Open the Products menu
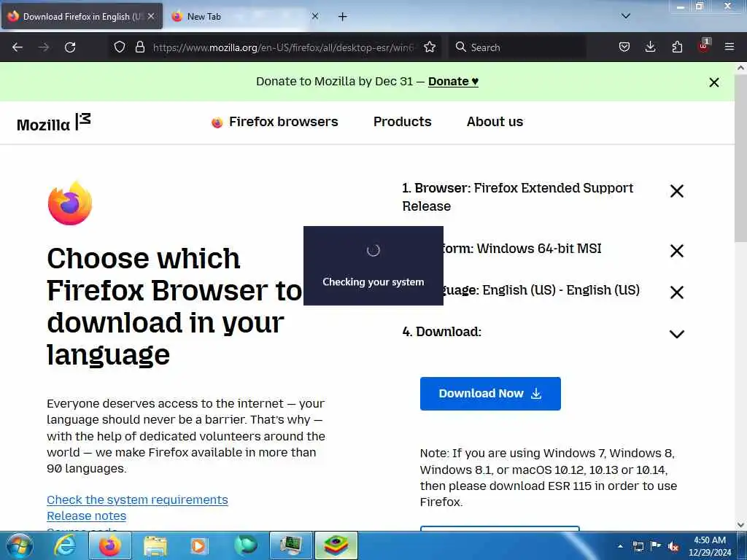747x560 pixels. click(x=402, y=122)
